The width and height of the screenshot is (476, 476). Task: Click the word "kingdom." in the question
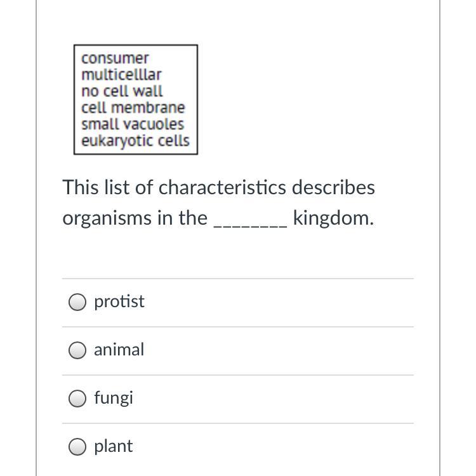point(333,218)
